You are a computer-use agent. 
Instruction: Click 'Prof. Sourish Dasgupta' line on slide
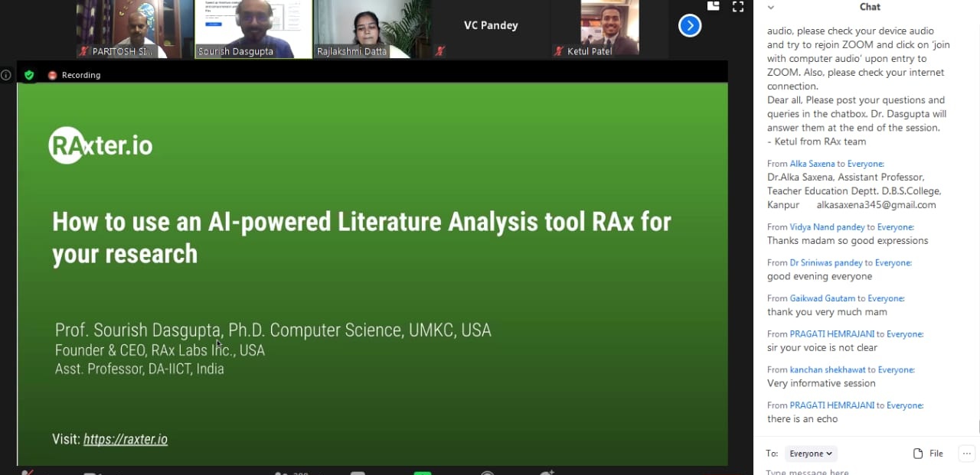(x=273, y=330)
